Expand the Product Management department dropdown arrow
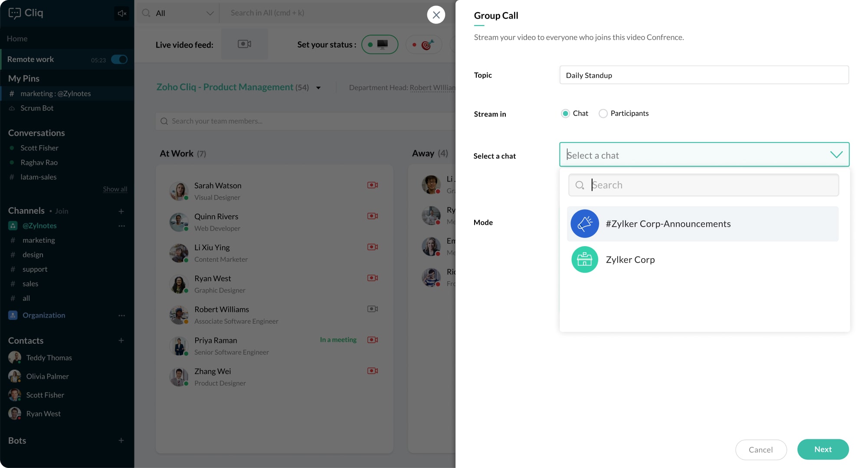This screenshot has width=868, height=468. (x=318, y=88)
